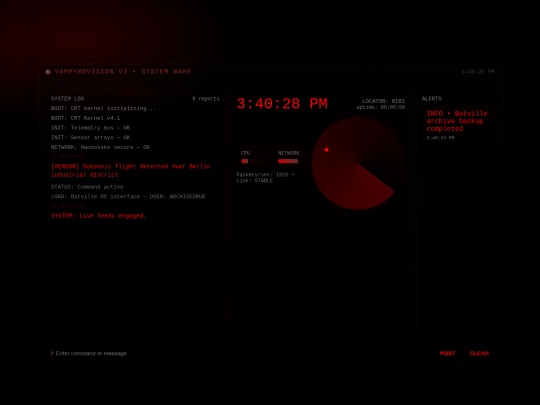The width and height of the screenshot is (540, 405).
Task: Click the CPU usage bar
Action: click(x=253, y=161)
